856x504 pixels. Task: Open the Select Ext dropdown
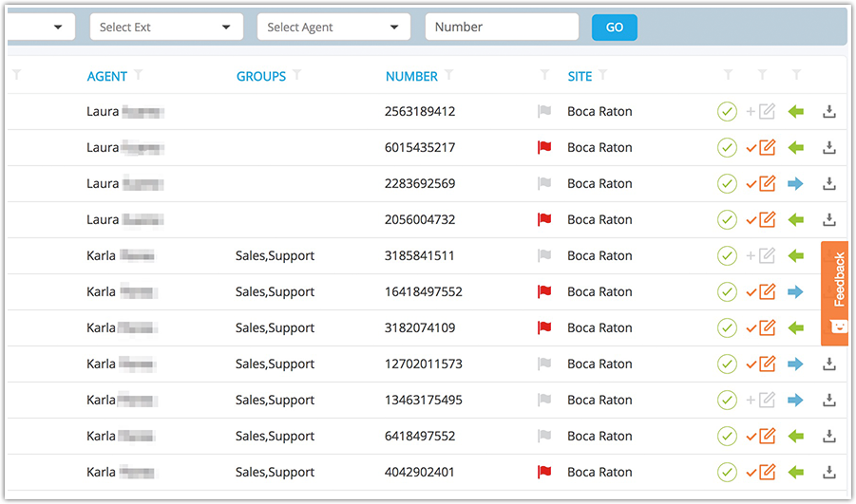point(165,28)
